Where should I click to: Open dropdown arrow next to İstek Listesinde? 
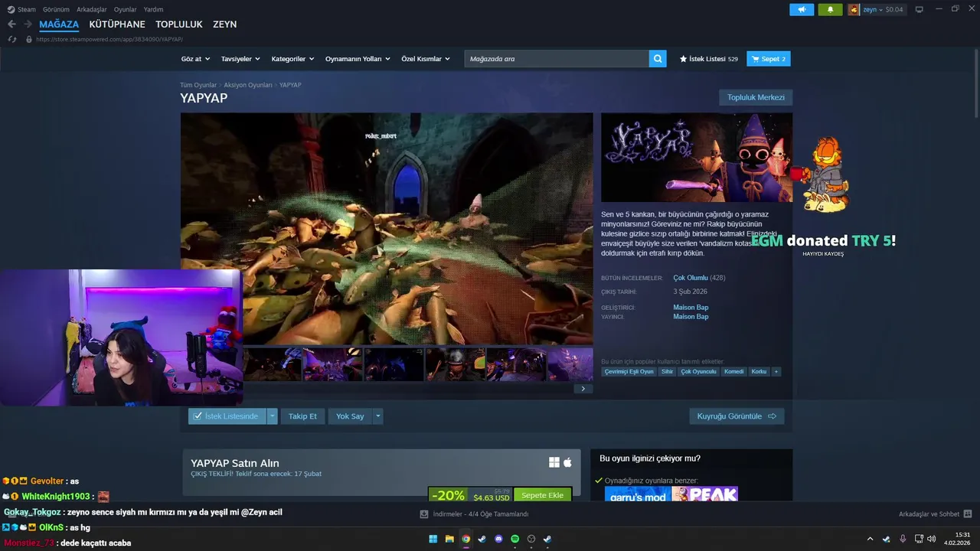[272, 416]
